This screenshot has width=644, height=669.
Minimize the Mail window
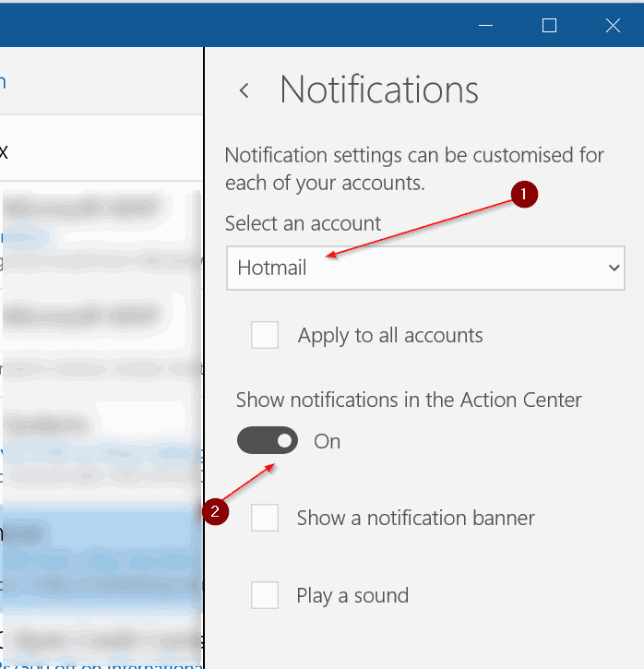click(485, 26)
